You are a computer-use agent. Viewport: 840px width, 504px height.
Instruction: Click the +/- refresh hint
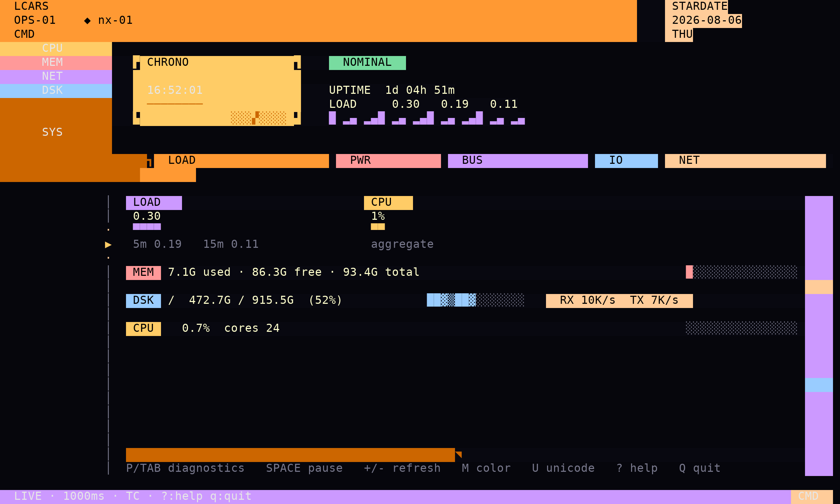pyautogui.click(x=402, y=468)
